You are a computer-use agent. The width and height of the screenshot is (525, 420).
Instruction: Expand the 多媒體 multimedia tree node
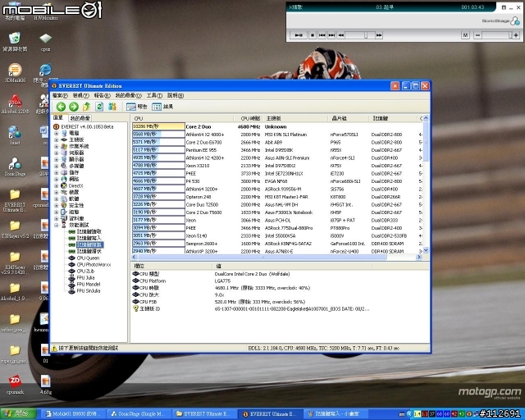tap(57, 166)
